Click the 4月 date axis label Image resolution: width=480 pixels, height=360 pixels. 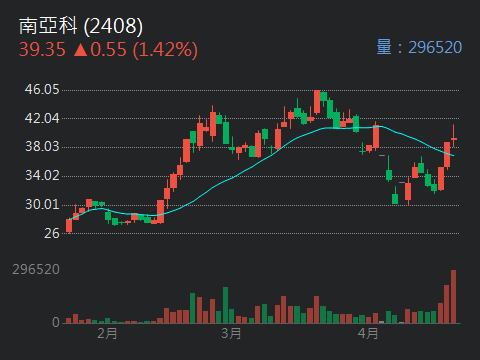point(368,333)
